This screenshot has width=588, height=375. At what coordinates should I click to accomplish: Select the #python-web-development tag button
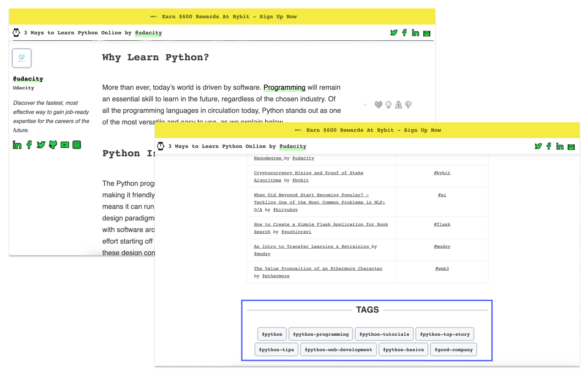tap(339, 349)
